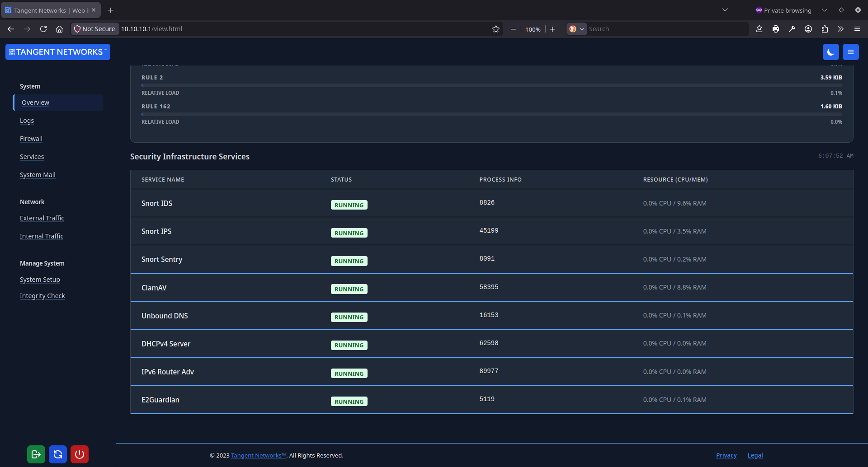Go to Integrity Check in sidebar

click(42, 296)
